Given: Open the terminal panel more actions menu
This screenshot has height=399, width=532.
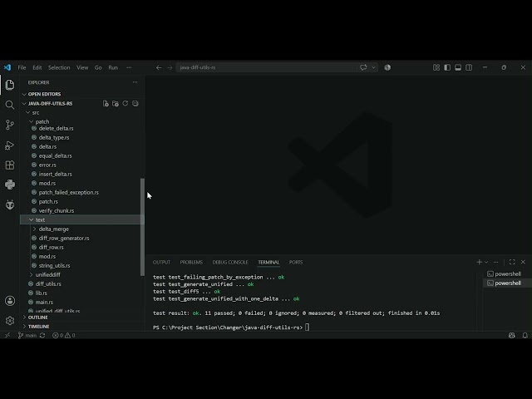Looking at the screenshot, I should tap(495, 262).
